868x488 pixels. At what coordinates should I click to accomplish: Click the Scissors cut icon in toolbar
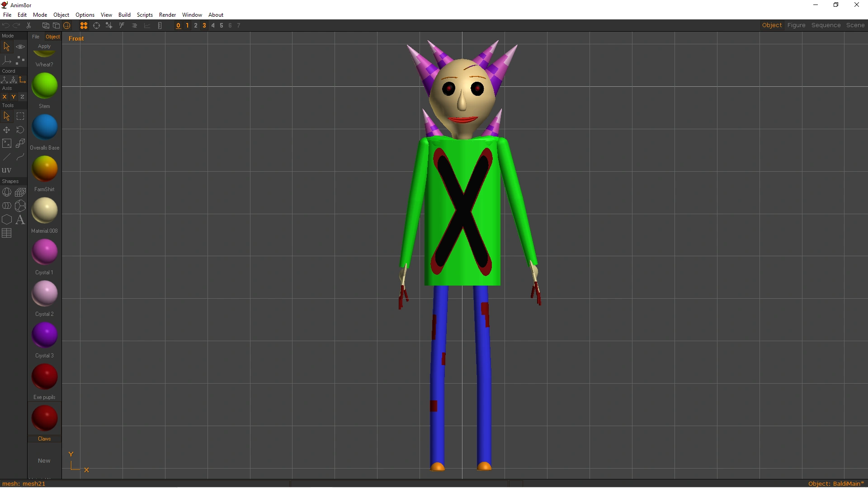click(x=28, y=25)
